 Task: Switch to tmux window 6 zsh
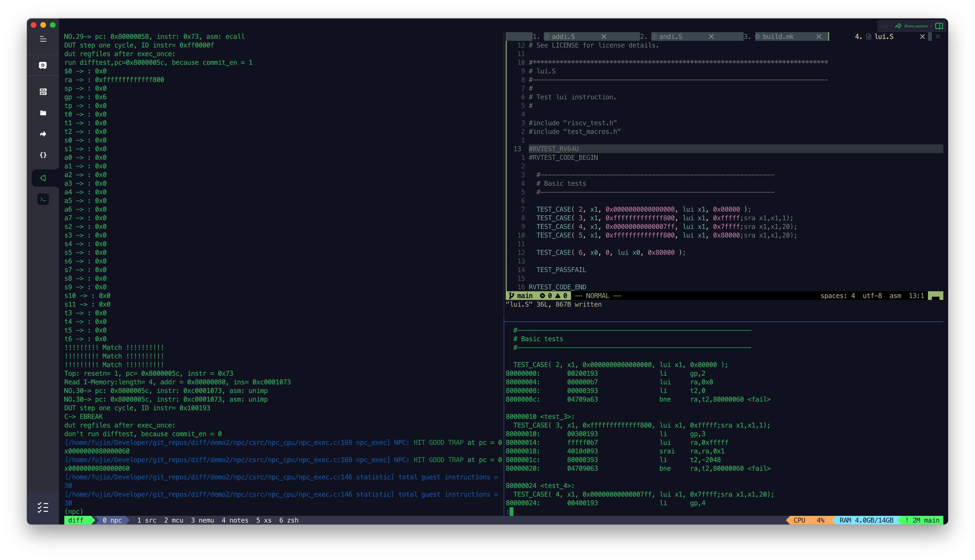click(289, 520)
